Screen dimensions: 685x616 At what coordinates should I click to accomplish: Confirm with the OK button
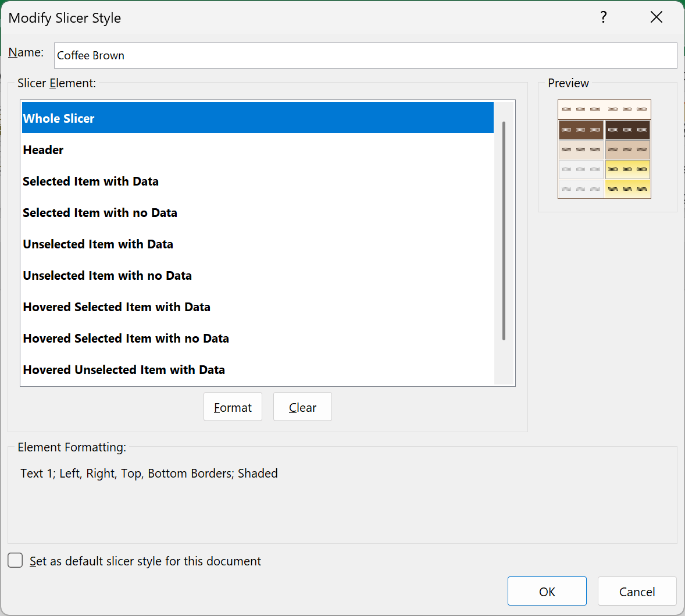pyautogui.click(x=547, y=591)
